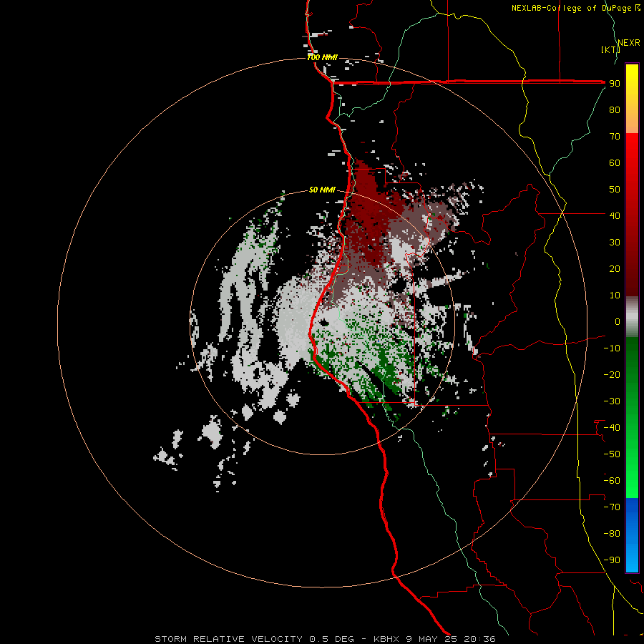Click the 80 value on velocity scale

[615, 109]
